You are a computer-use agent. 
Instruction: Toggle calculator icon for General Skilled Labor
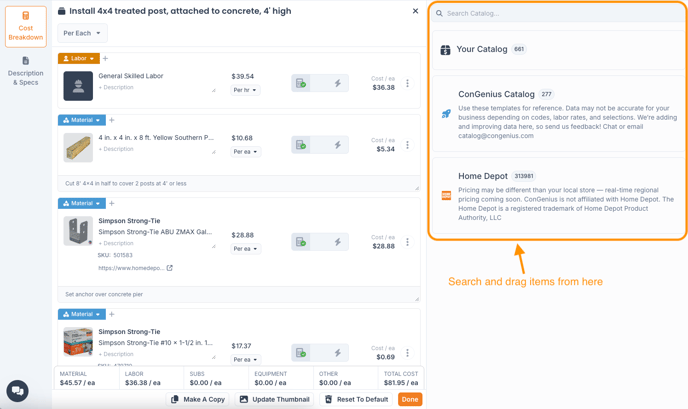(x=301, y=83)
